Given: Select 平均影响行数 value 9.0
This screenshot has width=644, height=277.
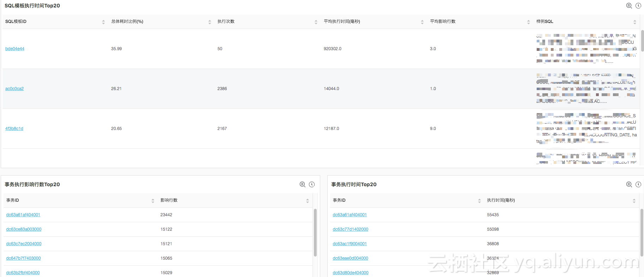Looking at the screenshot, I should point(433,129).
